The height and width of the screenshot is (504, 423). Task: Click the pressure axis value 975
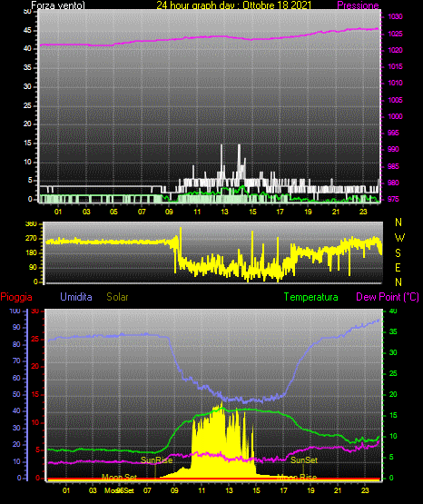393,199
